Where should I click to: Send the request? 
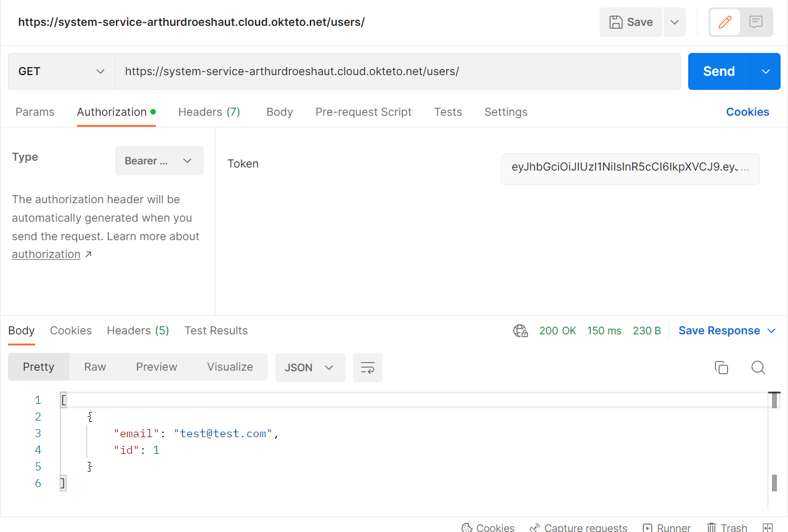click(718, 71)
